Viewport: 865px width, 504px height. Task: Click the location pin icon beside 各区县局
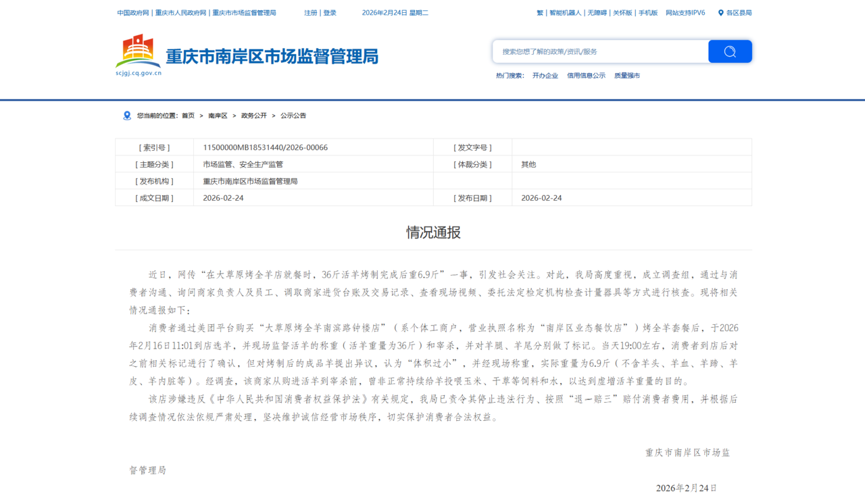pos(721,13)
